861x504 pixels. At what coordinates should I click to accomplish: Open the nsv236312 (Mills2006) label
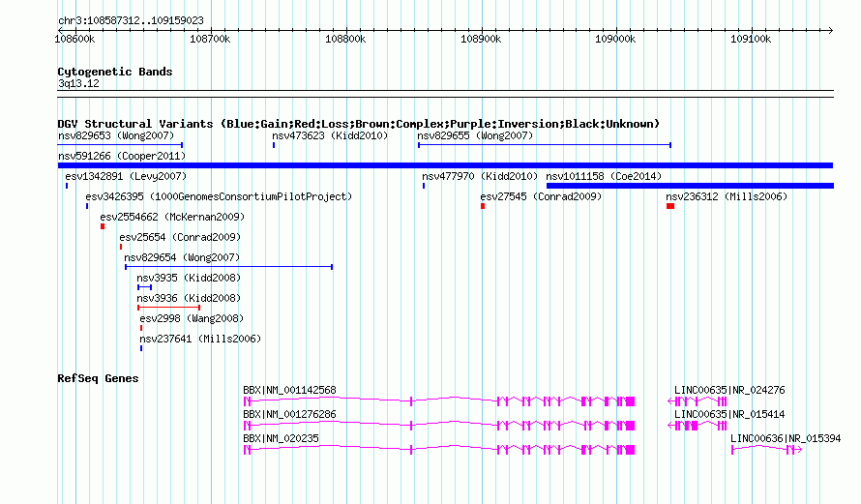coord(727,196)
